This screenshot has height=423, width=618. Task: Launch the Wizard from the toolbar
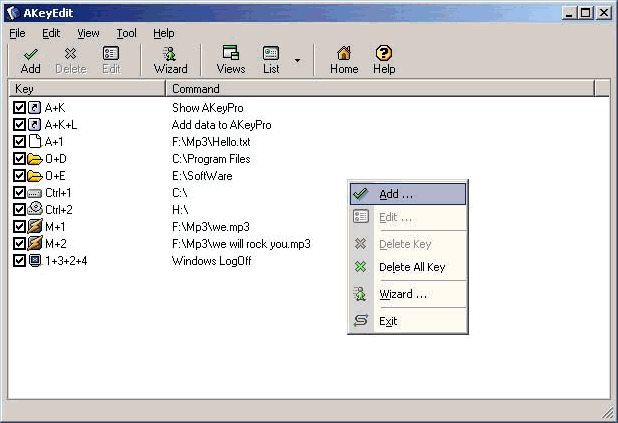point(170,60)
